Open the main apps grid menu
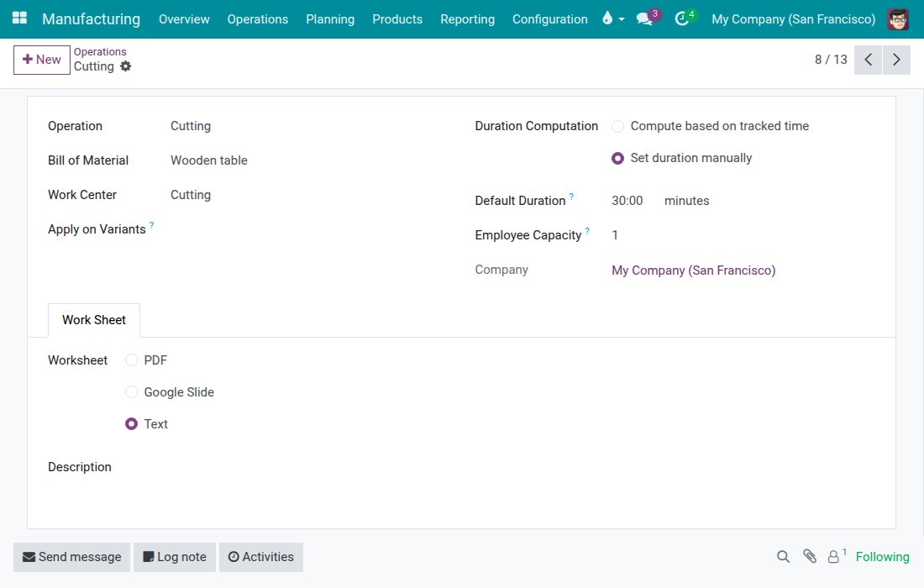924x588 pixels. click(x=19, y=18)
